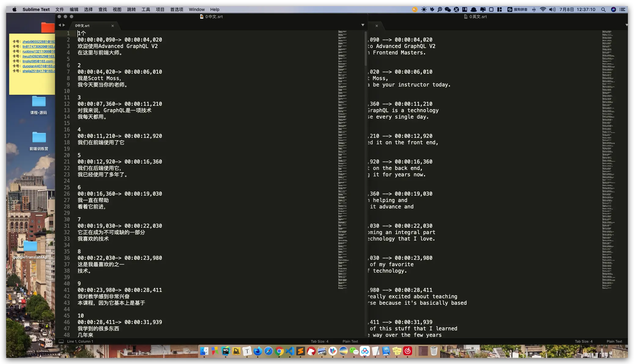The height and width of the screenshot is (364, 634).
Task: Open the 查找 (Find) menu
Action: [103, 9]
